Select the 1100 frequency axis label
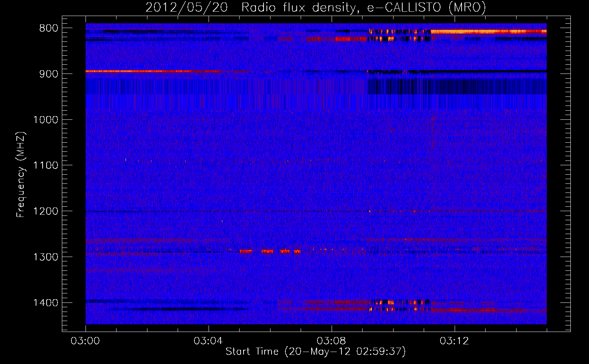The width and height of the screenshot is (589, 364). pyautogui.click(x=46, y=166)
